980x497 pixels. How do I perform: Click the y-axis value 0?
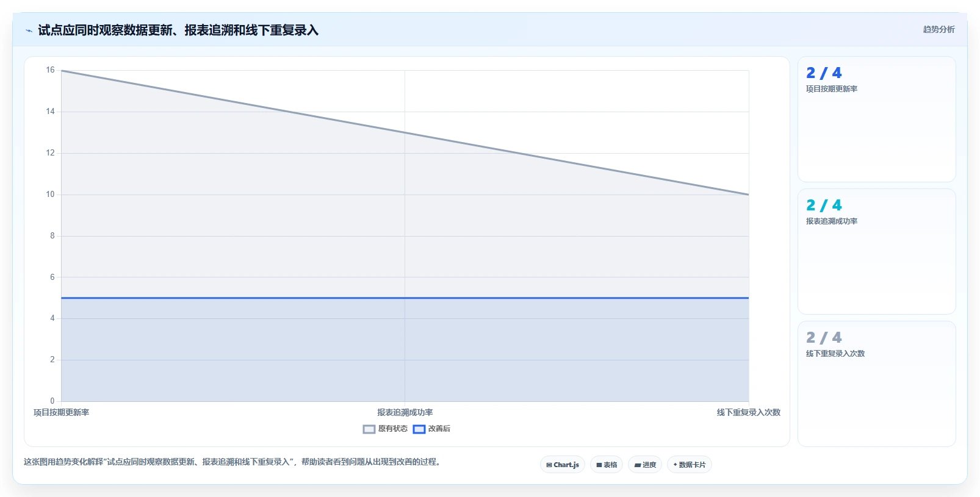point(52,401)
